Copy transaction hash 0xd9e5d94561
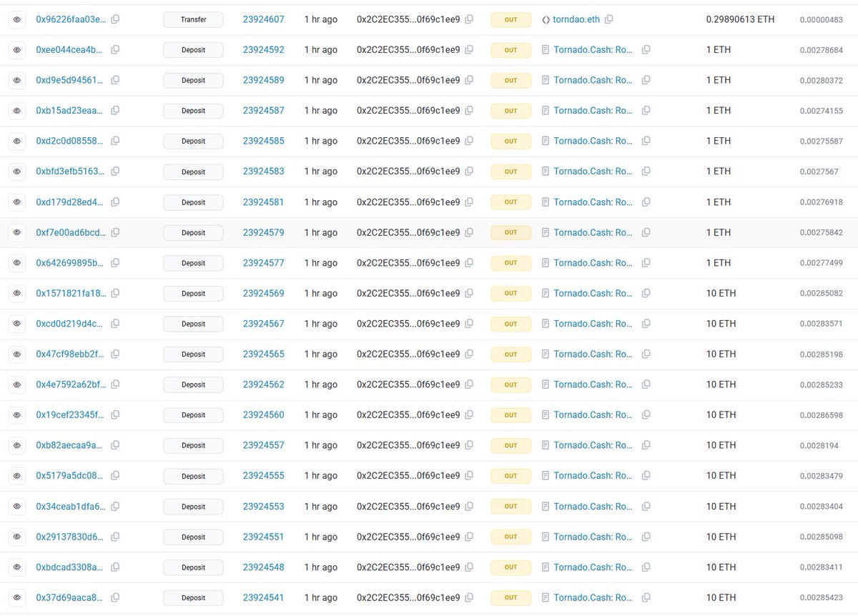The image size is (858, 616). click(115, 80)
